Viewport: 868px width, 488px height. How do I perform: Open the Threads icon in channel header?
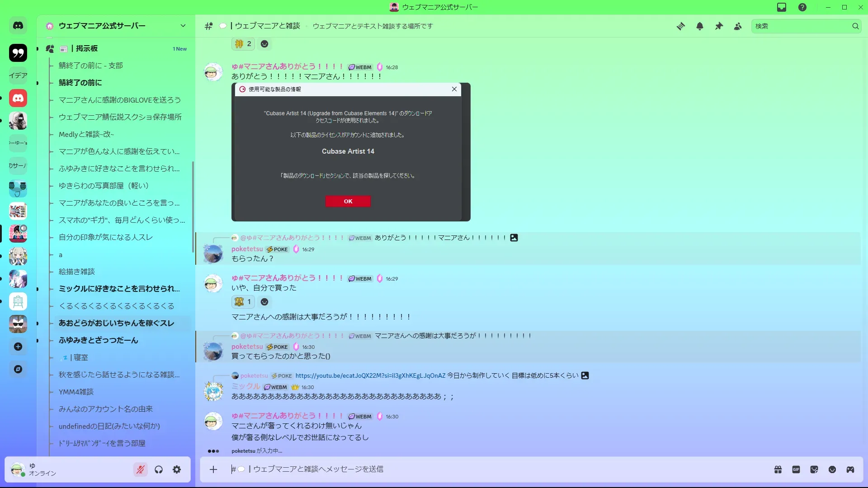coord(680,26)
